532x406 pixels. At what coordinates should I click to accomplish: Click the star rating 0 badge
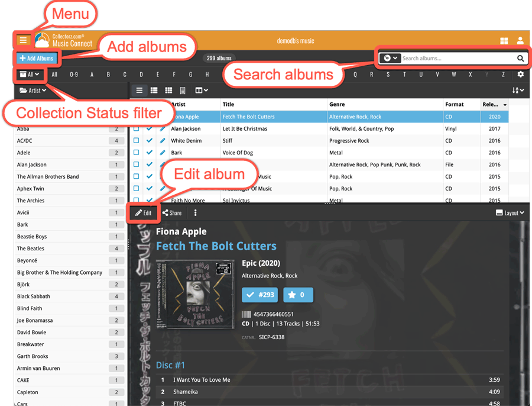tap(298, 295)
